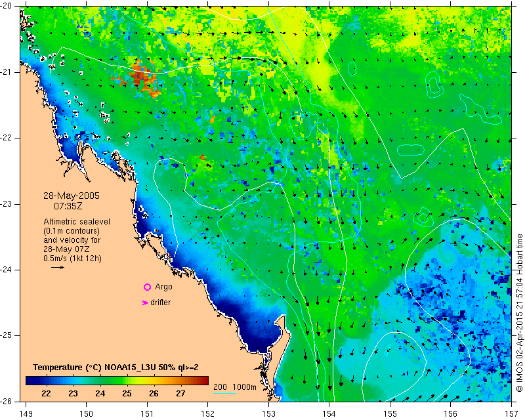The height and width of the screenshot is (420, 525).
Task: Click the color bar value "23"
Action: click(73, 393)
